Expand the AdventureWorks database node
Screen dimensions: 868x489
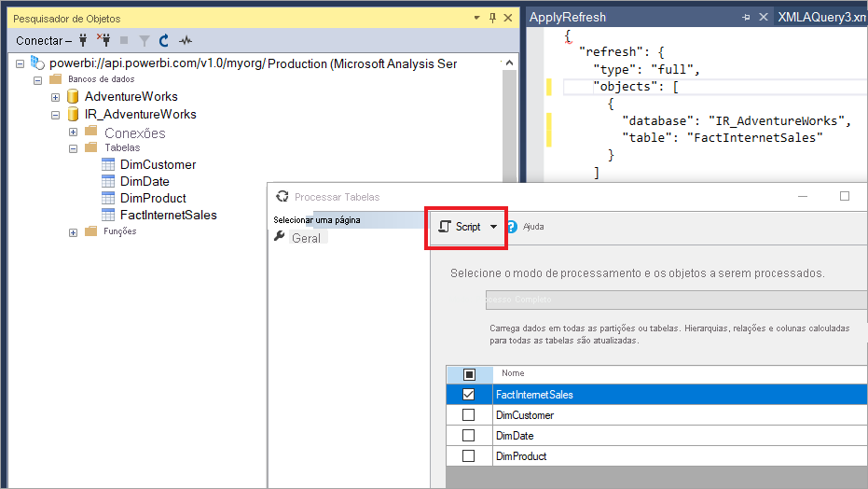coord(55,97)
